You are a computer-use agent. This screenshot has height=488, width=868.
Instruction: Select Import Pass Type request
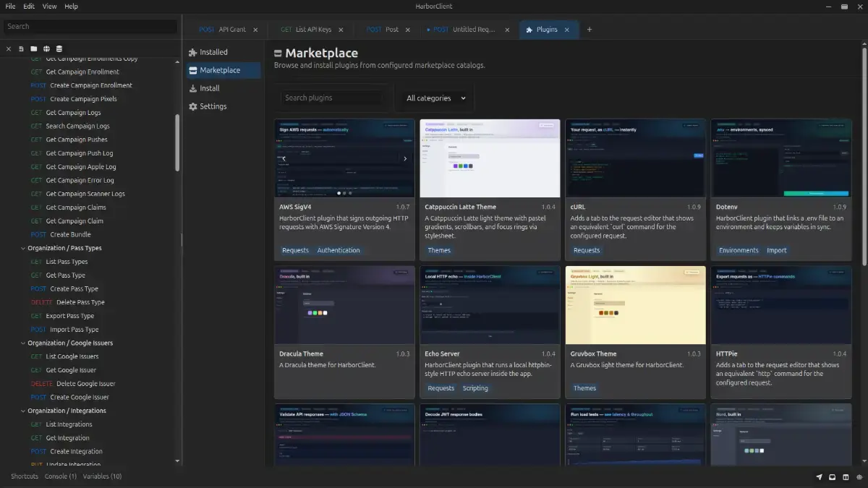tap(74, 330)
